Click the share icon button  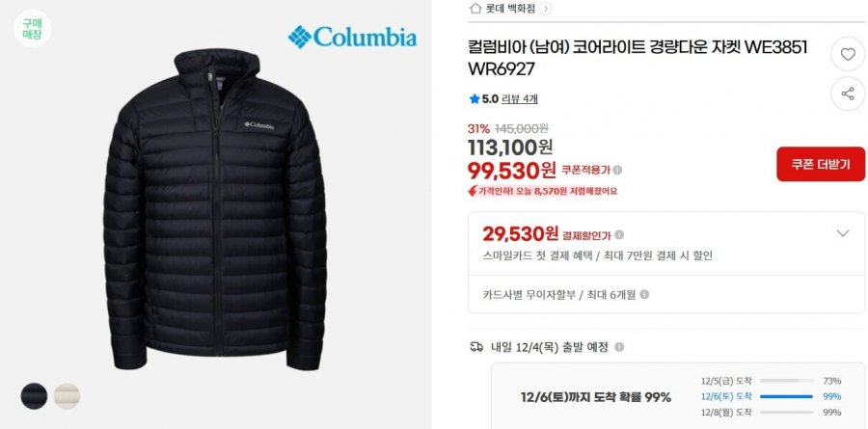848,94
